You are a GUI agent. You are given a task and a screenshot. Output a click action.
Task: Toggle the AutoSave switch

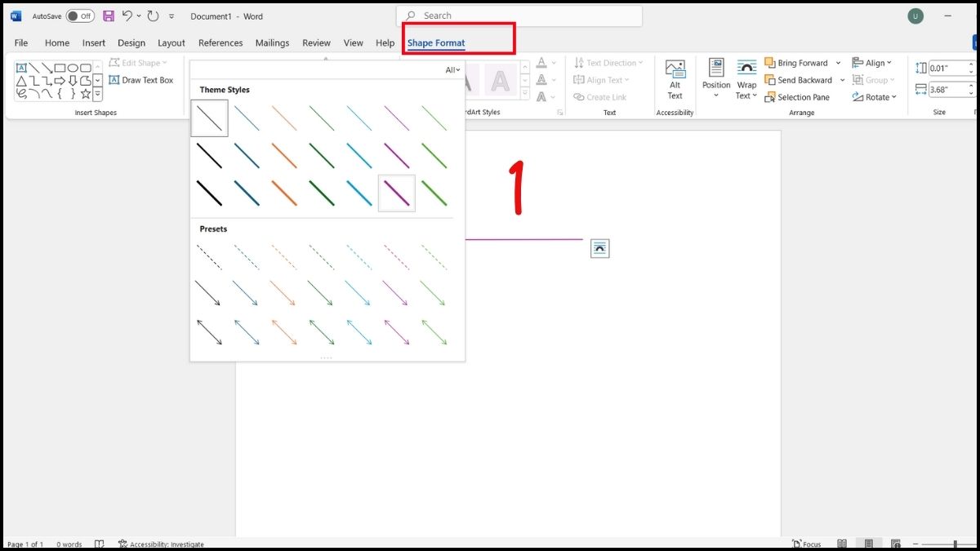click(x=80, y=16)
